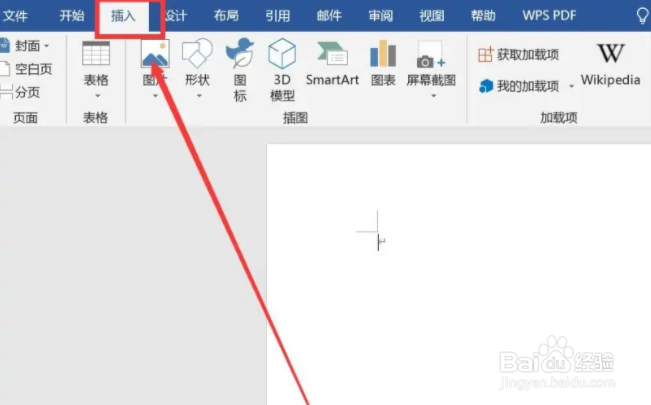
Task: Insert a cover page via 封面
Action: coord(21,46)
